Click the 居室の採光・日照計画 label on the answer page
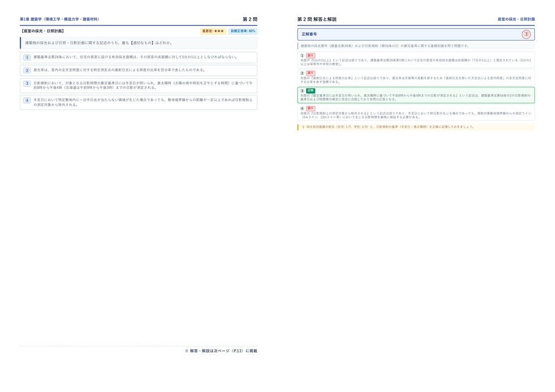The height and width of the screenshot is (392, 555). click(516, 19)
